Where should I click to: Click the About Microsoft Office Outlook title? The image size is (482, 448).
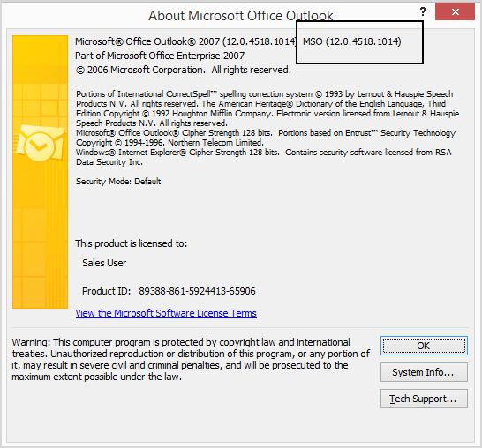click(x=241, y=16)
